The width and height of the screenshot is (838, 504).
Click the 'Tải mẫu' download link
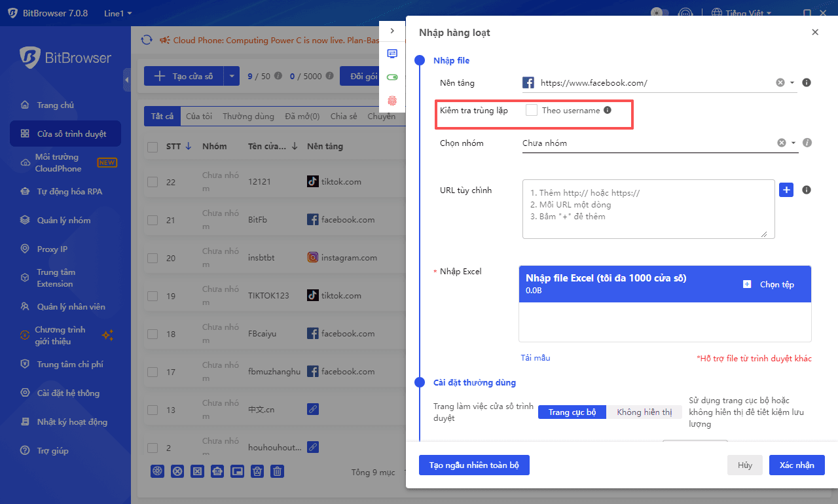pyautogui.click(x=536, y=357)
